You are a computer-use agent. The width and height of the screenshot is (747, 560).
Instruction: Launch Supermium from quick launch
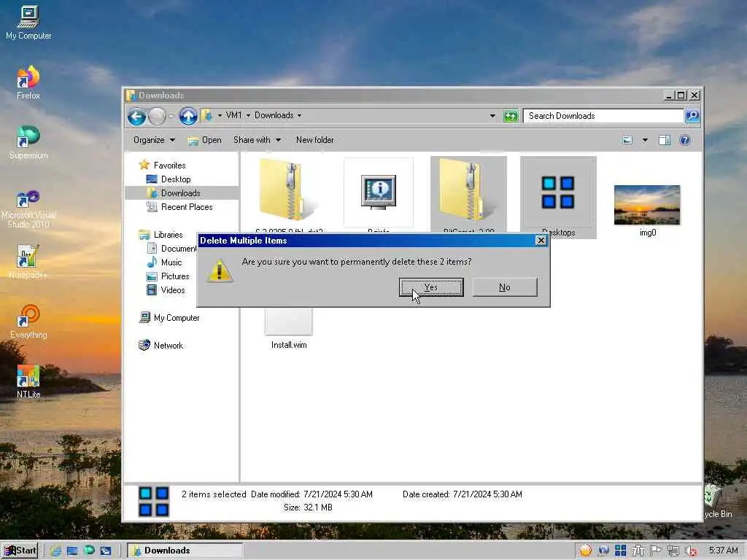click(88, 550)
